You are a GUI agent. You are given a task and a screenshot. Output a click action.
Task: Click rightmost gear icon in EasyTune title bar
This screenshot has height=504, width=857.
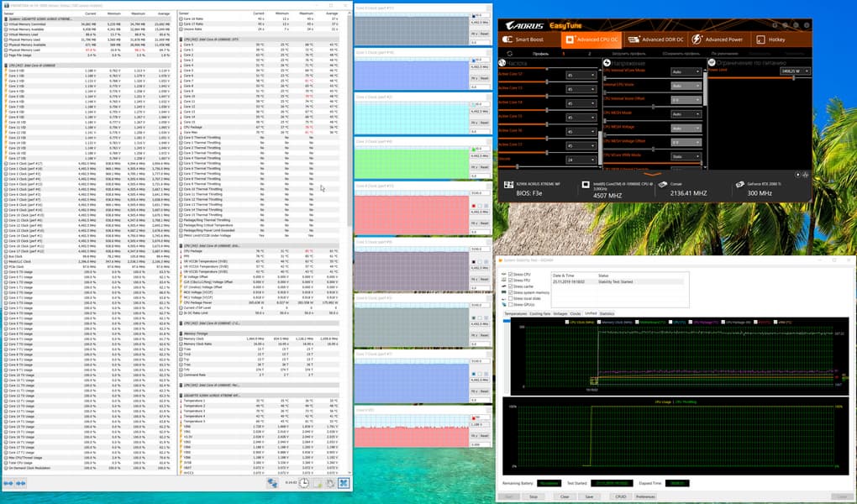807,25
